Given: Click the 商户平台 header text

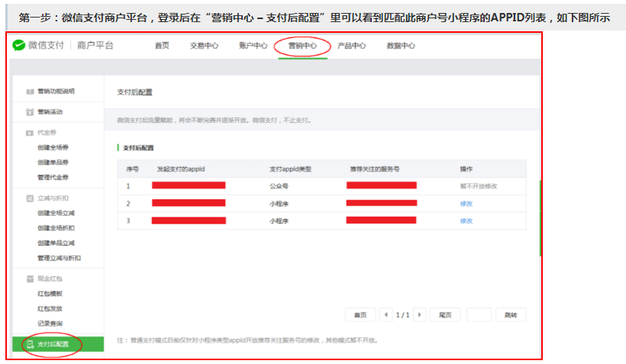Looking at the screenshot, I should point(95,46).
